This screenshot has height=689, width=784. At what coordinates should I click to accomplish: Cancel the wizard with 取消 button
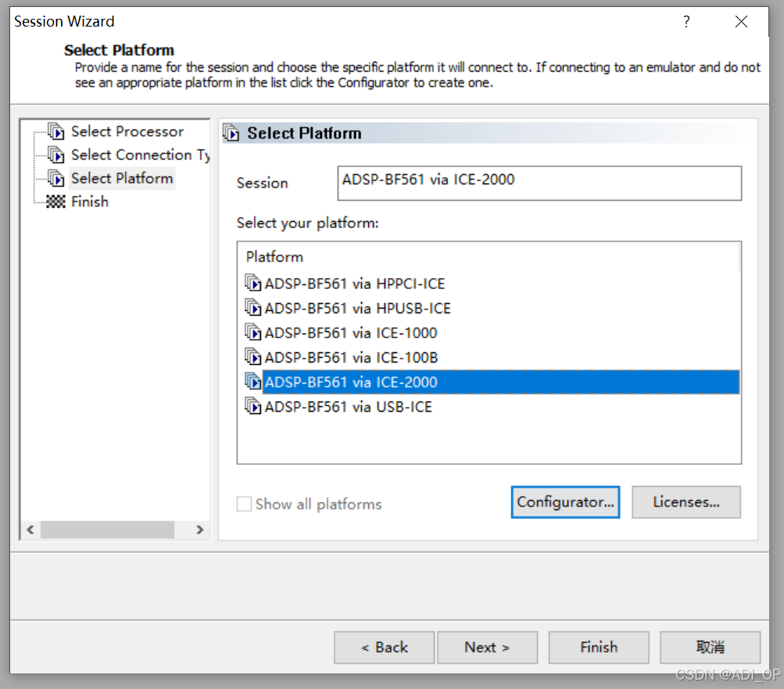[710, 648]
